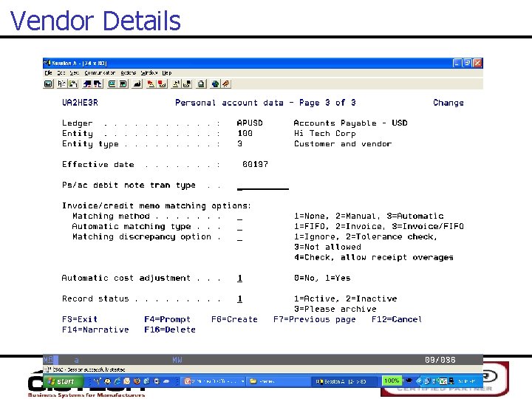Click the orange help index icon
Screen dimensions: 532x399
pyautogui.click(x=226, y=83)
